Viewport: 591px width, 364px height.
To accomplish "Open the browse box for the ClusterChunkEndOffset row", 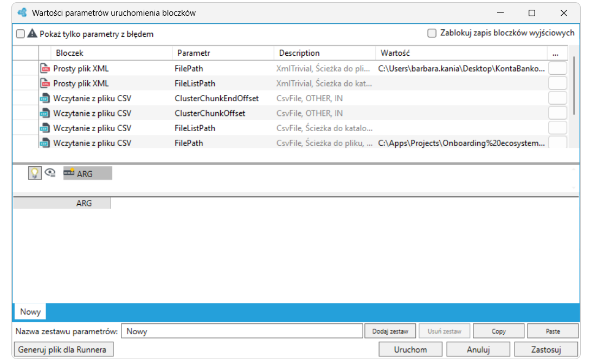I will click(558, 98).
